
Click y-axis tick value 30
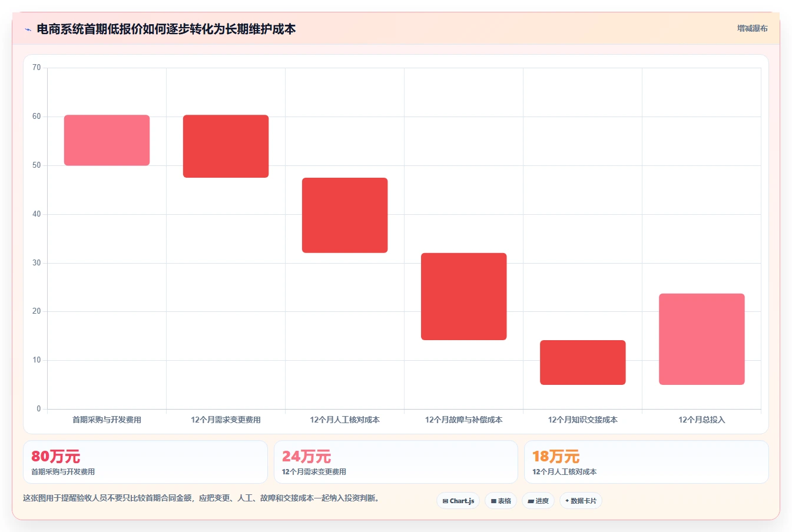37,263
